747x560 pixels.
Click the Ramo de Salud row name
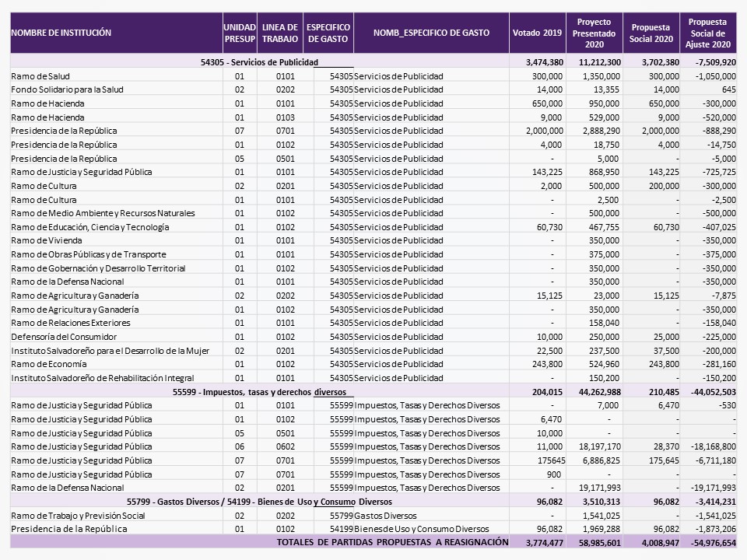[x=40, y=76]
